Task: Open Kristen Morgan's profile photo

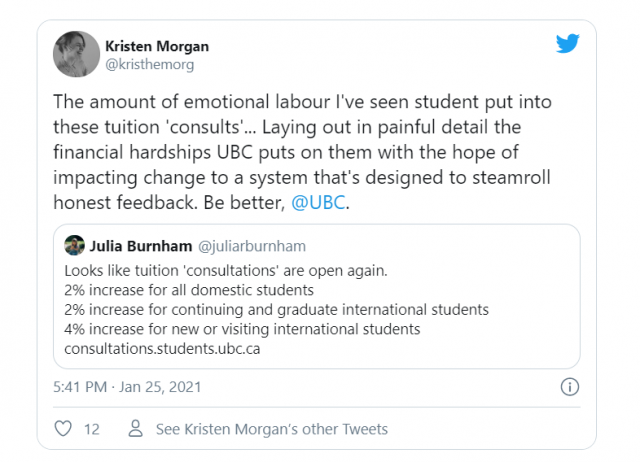Action: click(x=76, y=53)
